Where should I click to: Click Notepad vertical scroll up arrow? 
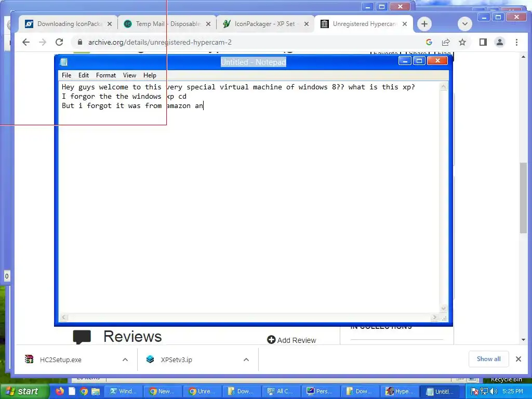[444, 87]
